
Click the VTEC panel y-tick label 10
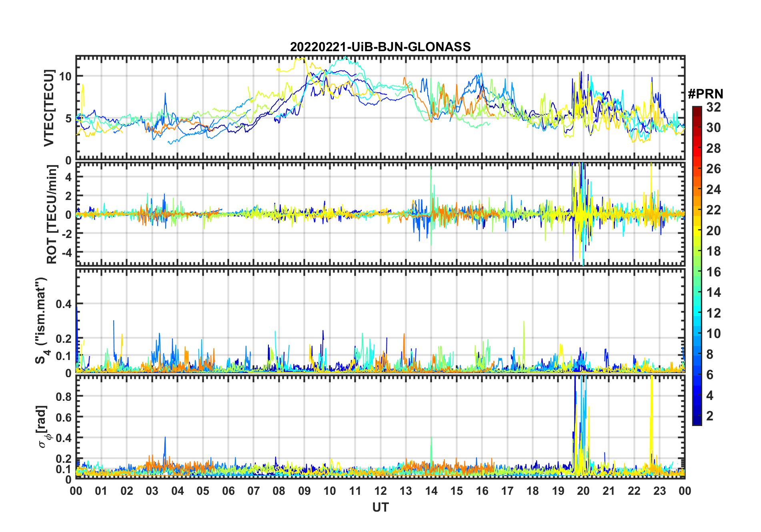(65, 76)
